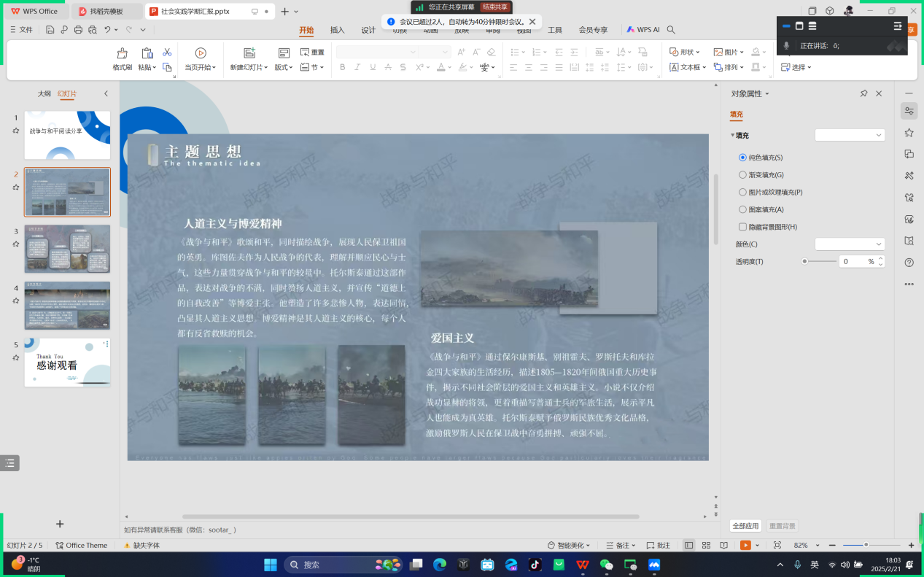Pin the Object Properties panel
Screen dimensions: 924x577
863,93
